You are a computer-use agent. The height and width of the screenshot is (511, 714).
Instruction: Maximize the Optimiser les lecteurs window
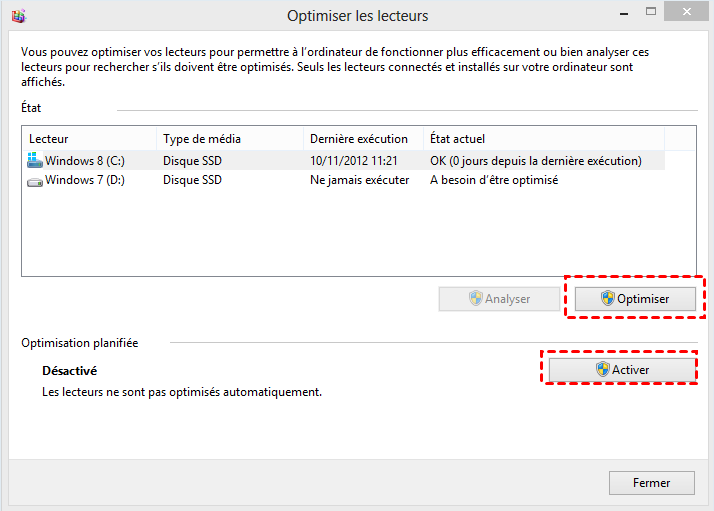pos(651,12)
